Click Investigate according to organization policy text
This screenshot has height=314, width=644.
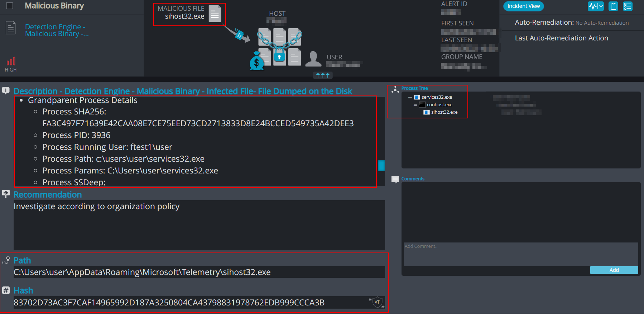[x=96, y=207]
